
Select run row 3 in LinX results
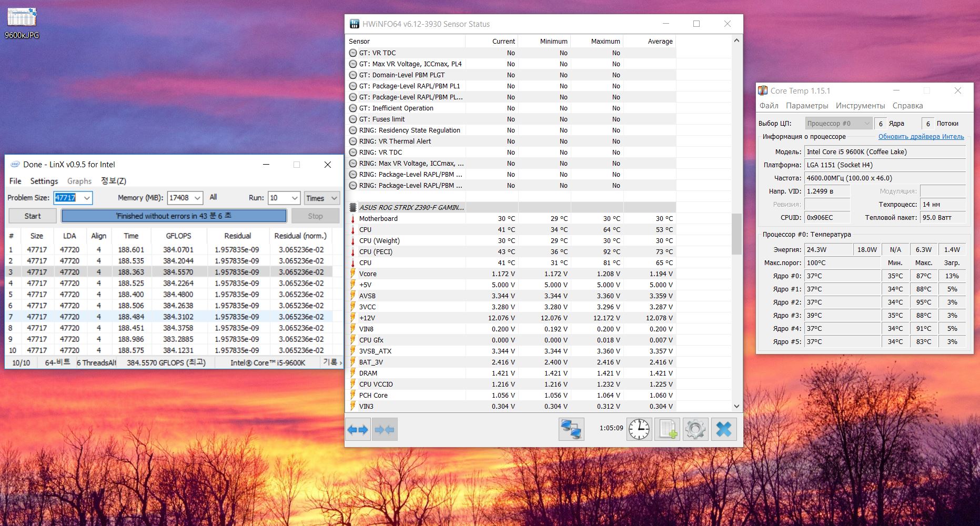169,272
